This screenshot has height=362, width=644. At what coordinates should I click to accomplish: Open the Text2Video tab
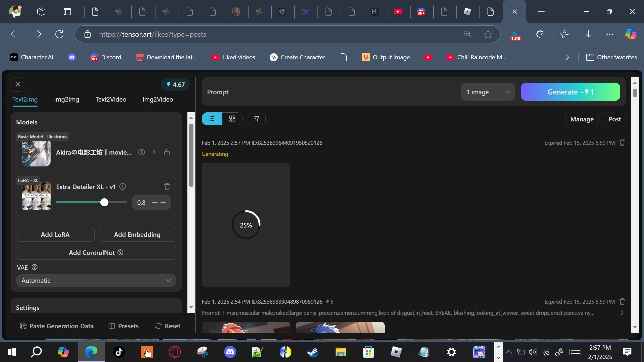pyautogui.click(x=111, y=99)
